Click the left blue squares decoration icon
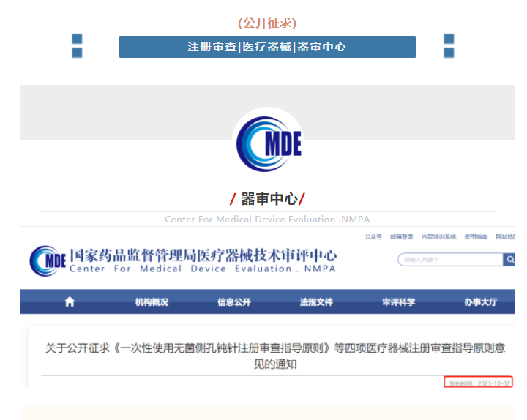The height and width of the screenshot is (420, 527). (x=77, y=46)
